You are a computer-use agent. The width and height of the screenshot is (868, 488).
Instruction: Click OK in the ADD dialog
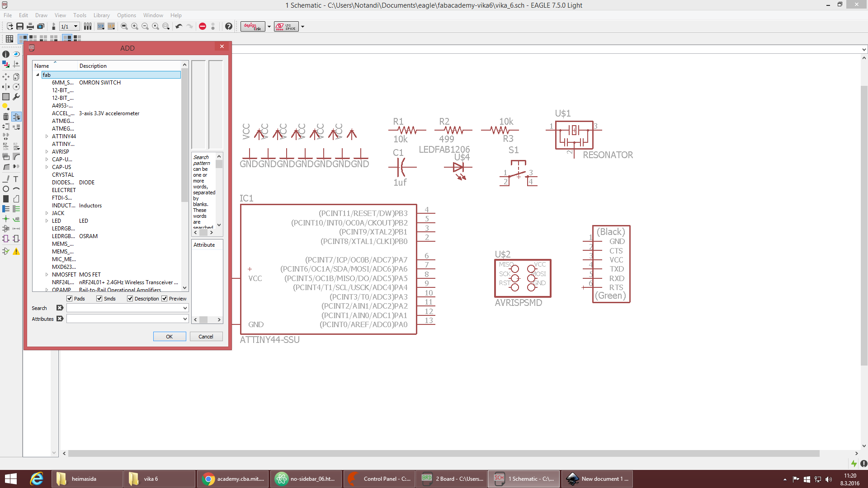point(170,336)
